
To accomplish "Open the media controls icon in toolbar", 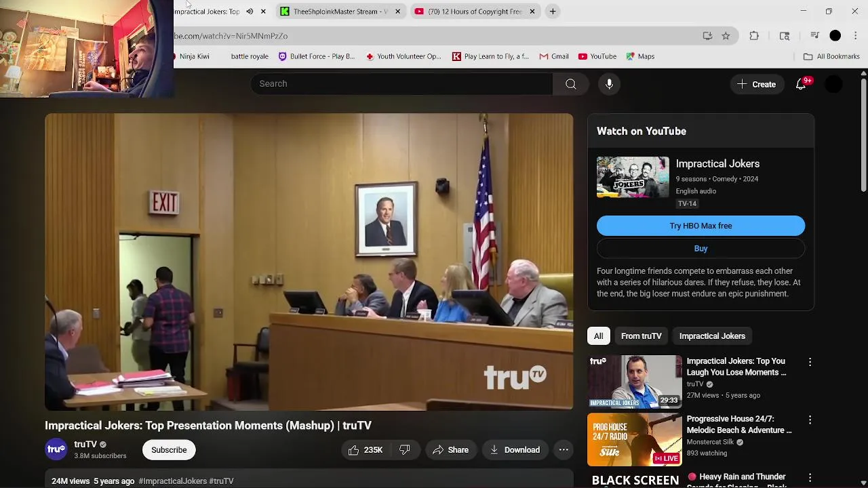I will [x=814, y=36].
